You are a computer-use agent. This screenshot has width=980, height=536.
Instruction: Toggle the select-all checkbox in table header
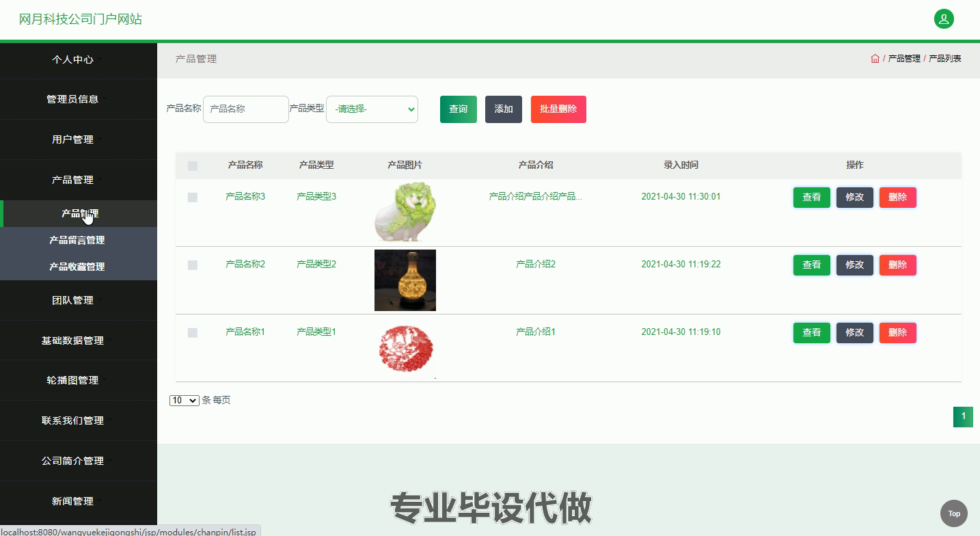(x=193, y=165)
